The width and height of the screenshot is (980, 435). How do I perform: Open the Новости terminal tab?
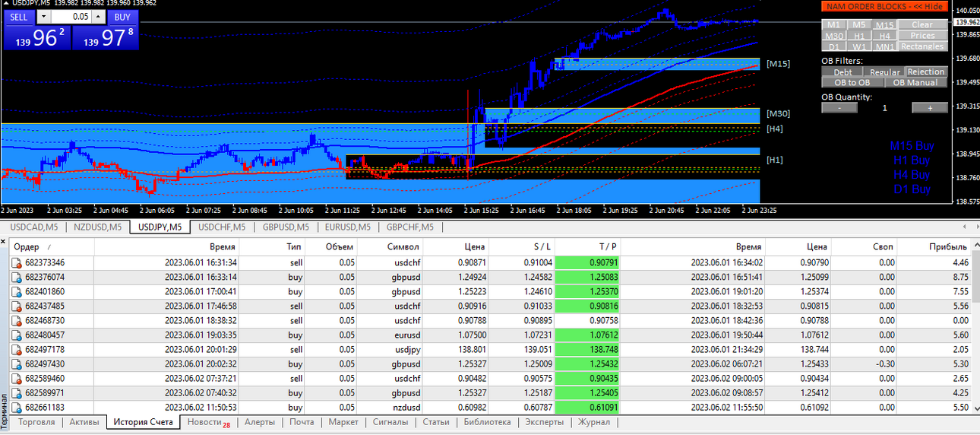click(208, 422)
